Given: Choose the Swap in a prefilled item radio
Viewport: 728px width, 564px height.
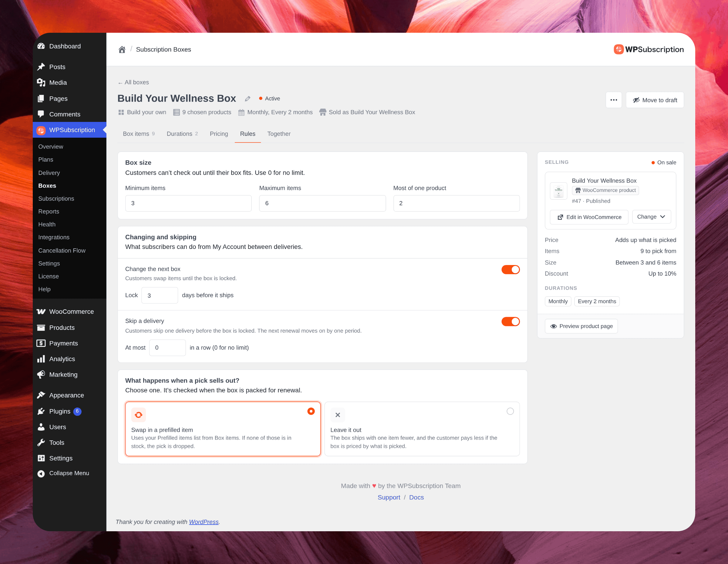Looking at the screenshot, I should pos(311,411).
